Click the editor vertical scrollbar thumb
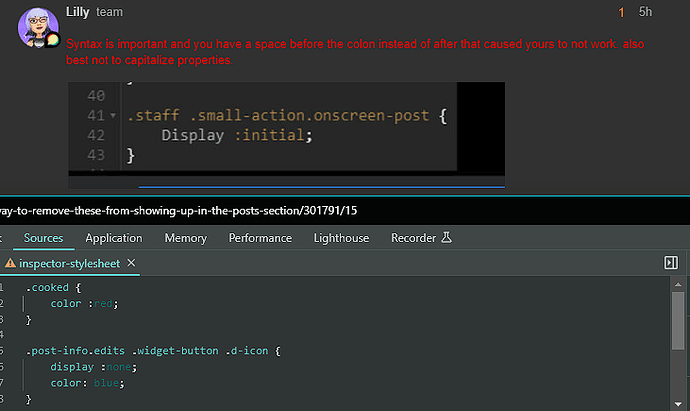 (678, 321)
